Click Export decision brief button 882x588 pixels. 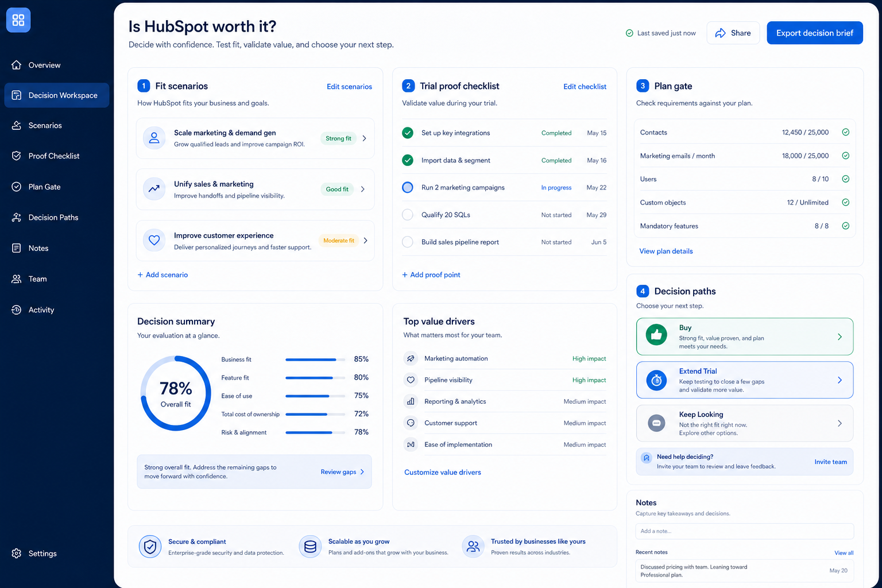815,33
